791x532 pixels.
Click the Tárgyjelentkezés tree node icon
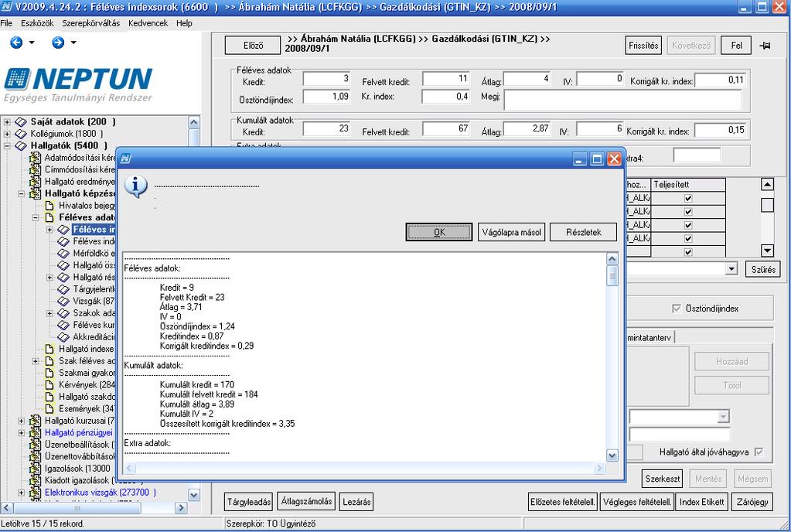(x=63, y=289)
